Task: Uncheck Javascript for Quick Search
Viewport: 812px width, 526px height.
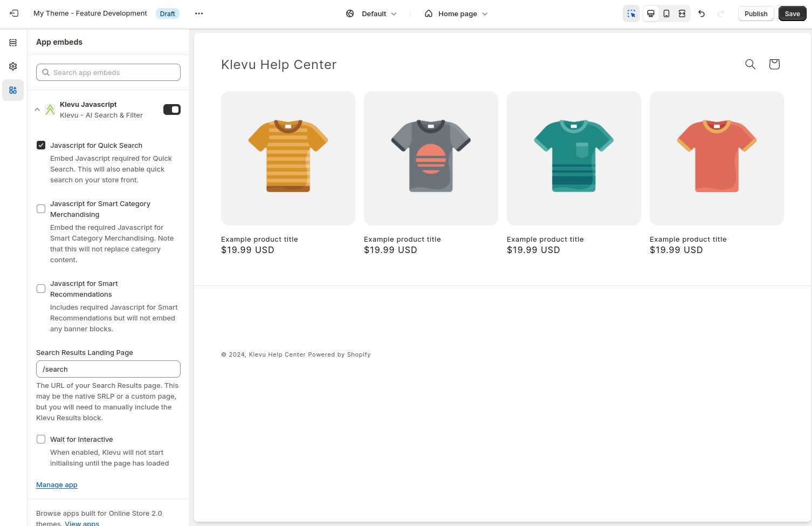Action: point(41,145)
